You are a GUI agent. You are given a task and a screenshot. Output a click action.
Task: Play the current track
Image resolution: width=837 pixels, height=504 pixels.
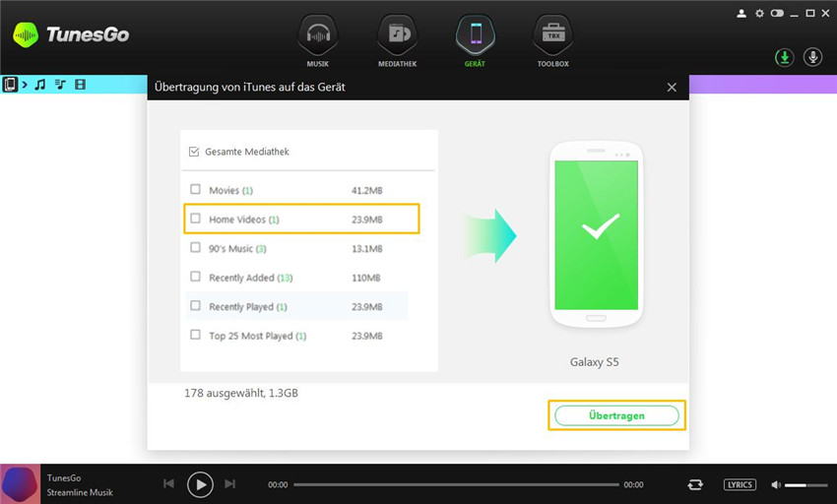200,484
